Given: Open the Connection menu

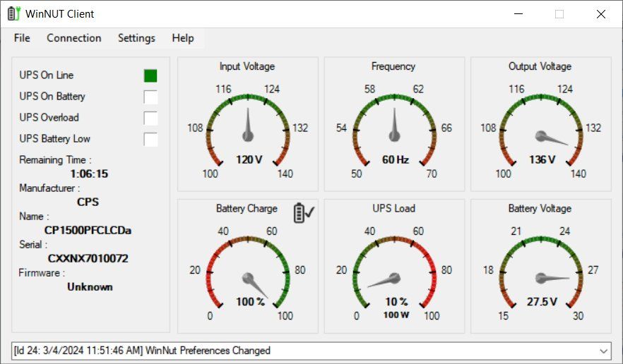Looking at the screenshot, I should coord(74,38).
